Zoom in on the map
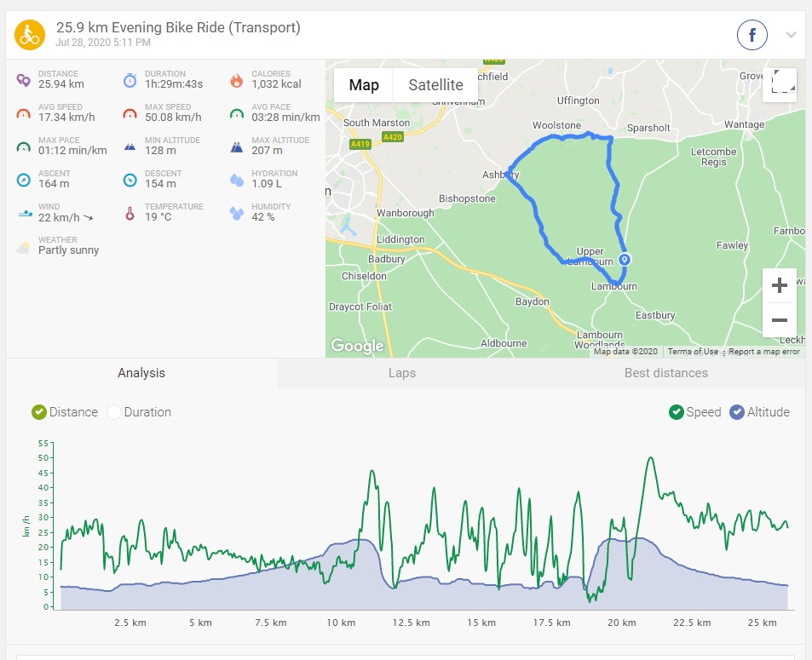This screenshot has height=660, width=812. (x=779, y=286)
